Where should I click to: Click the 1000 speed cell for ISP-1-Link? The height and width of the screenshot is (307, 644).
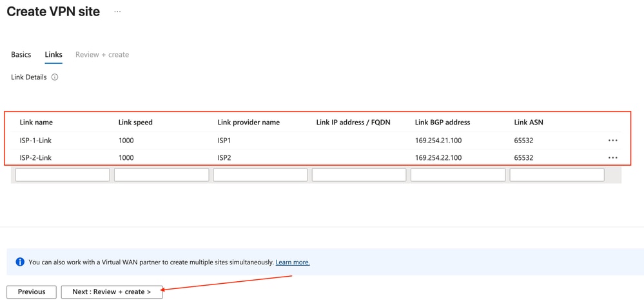126,141
